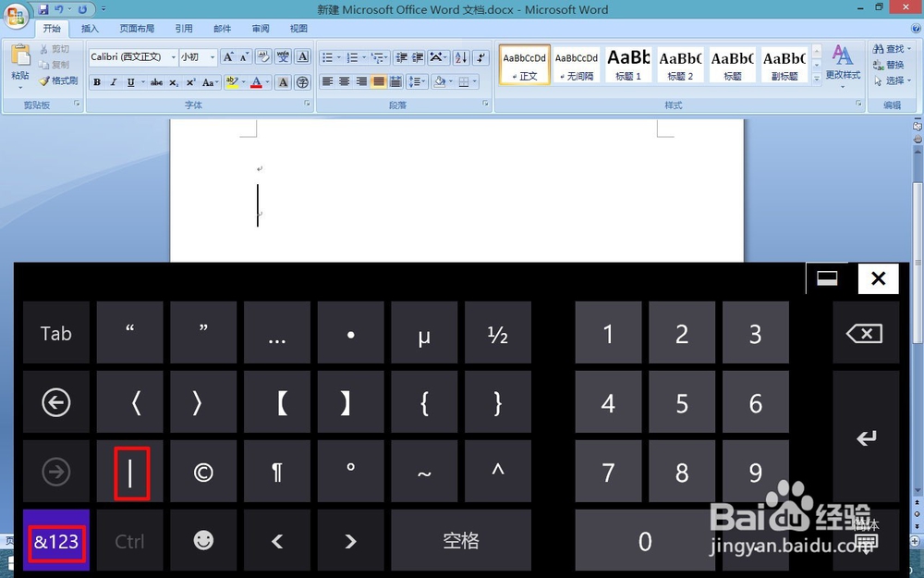Open the font size 小初 dropdown
This screenshot has width=924, height=578.
coord(213,57)
